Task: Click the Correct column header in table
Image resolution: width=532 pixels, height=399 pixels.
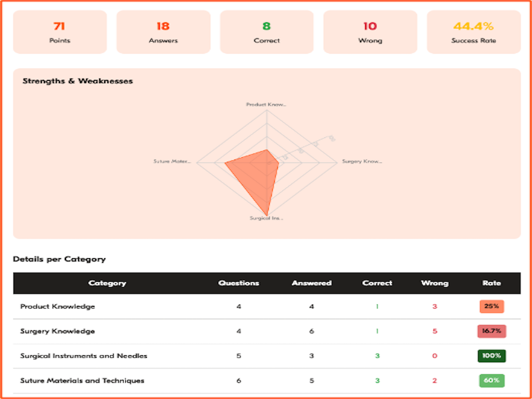Action: pos(377,283)
